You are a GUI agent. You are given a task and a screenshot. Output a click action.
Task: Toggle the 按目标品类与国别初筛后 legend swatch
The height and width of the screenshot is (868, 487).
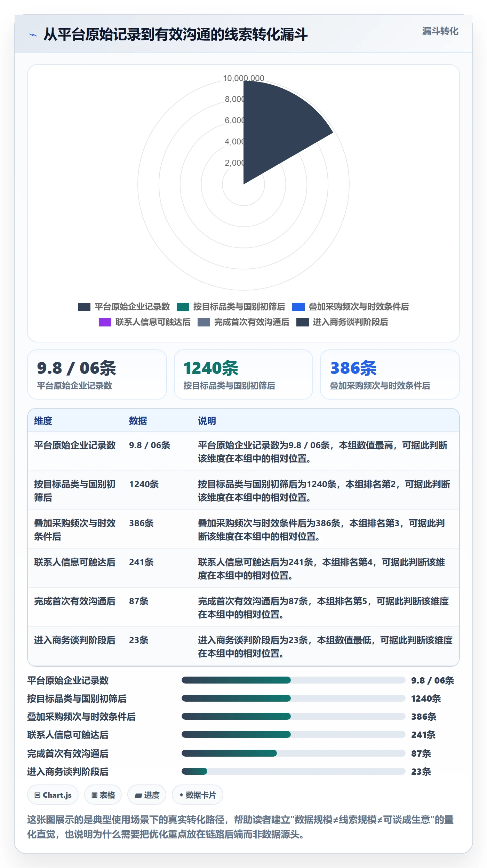[183, 307]
